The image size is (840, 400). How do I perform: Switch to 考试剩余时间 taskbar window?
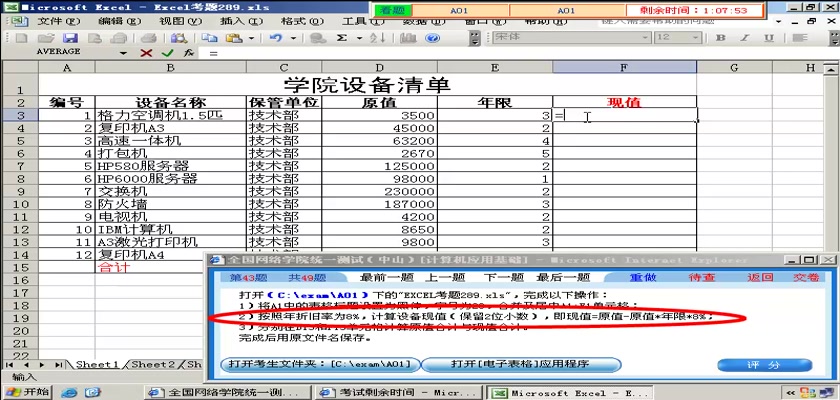coord(399,393)
